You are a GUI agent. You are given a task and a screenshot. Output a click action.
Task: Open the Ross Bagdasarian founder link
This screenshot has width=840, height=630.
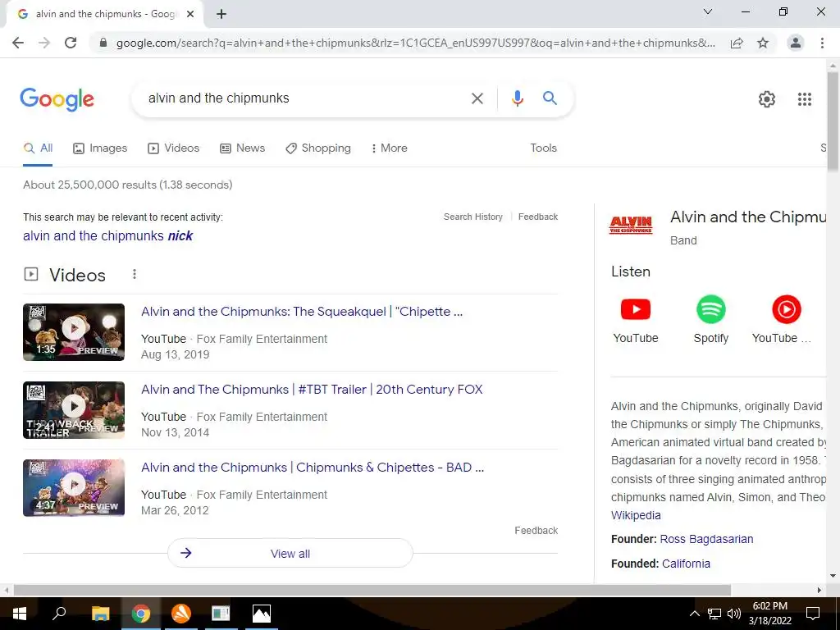(x=706, y=539)
